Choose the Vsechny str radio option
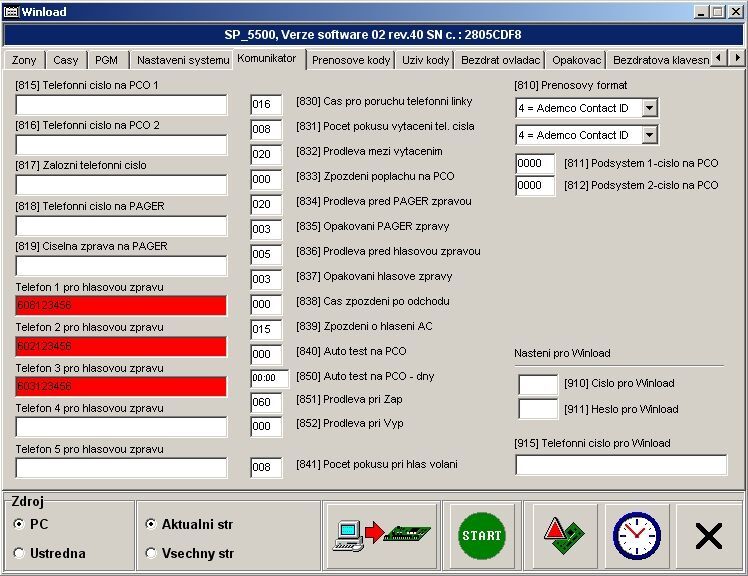This screenshot has width=748, height=576. pos(151,553)
